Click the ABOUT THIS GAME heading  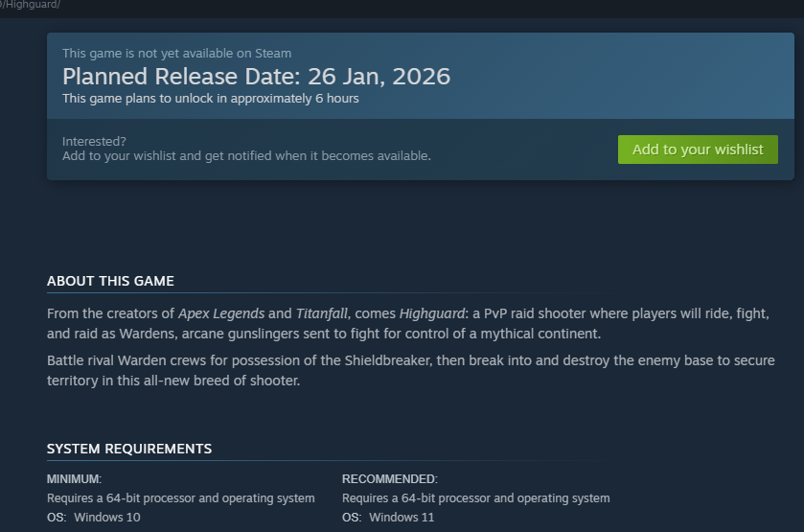click(111, 281)
